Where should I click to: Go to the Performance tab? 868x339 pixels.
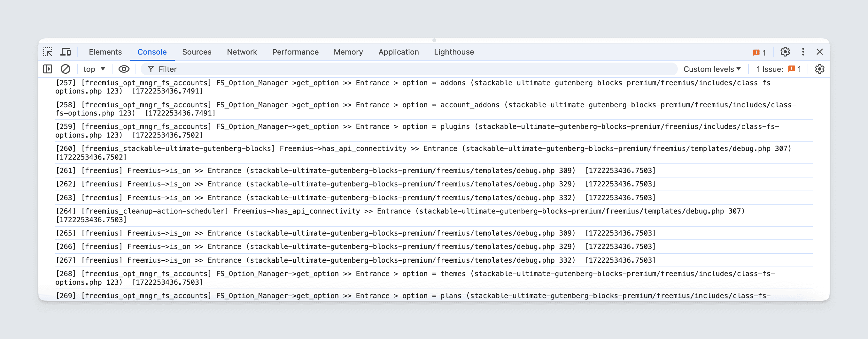point(295,52)
